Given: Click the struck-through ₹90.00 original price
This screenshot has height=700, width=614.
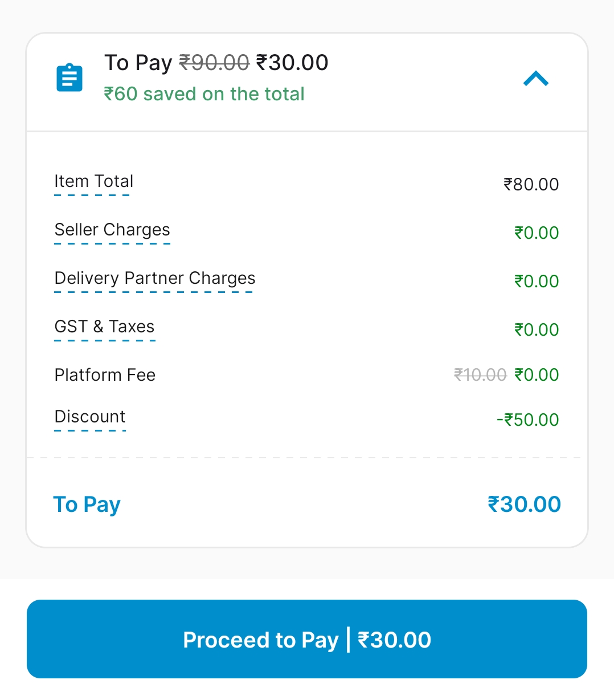Looking at the screenshot, I should pos(214,63).
